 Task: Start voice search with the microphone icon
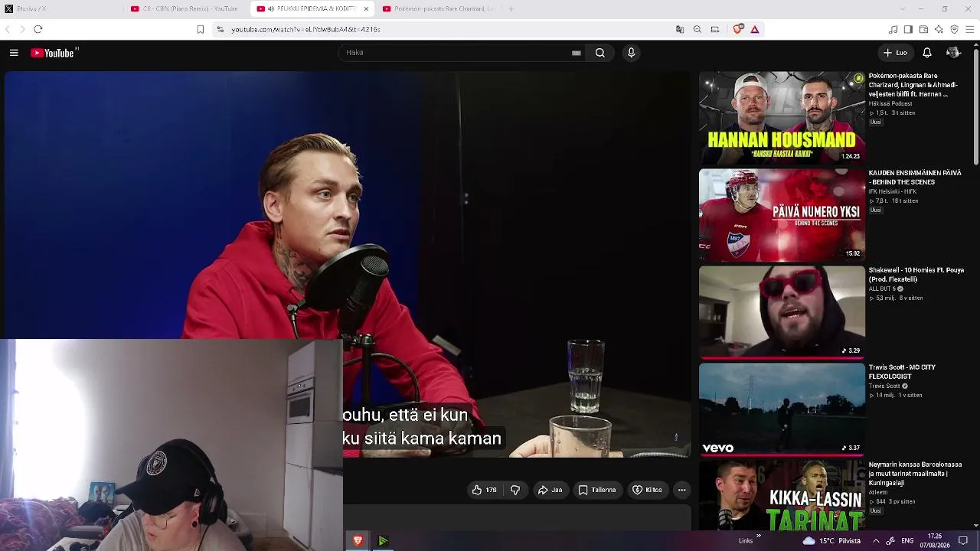click(x=631, y=53)
